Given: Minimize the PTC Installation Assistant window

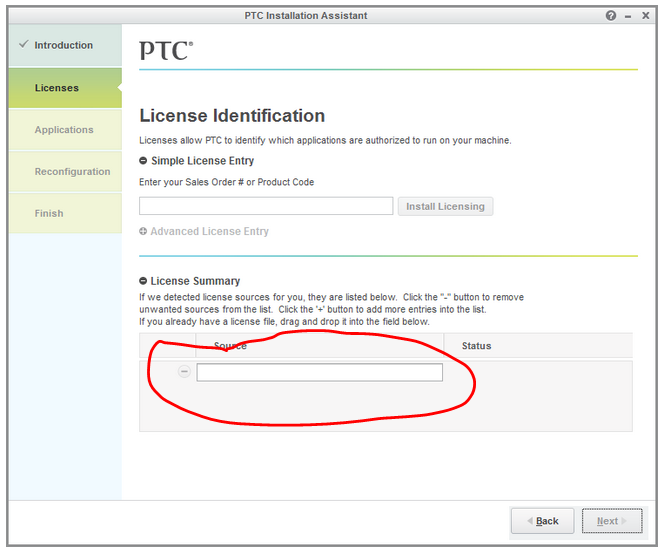Looking at the screenshot, I should (x=628, y=17).
